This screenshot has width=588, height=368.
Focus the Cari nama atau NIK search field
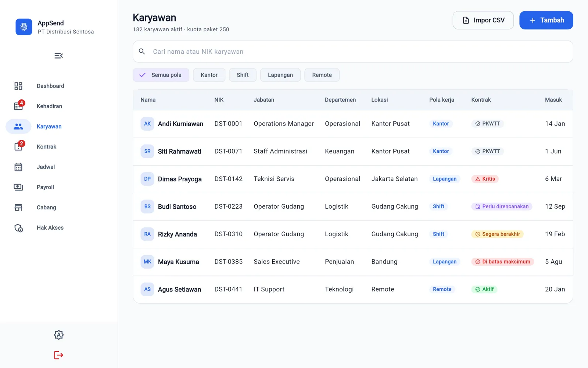click(353, 52)
